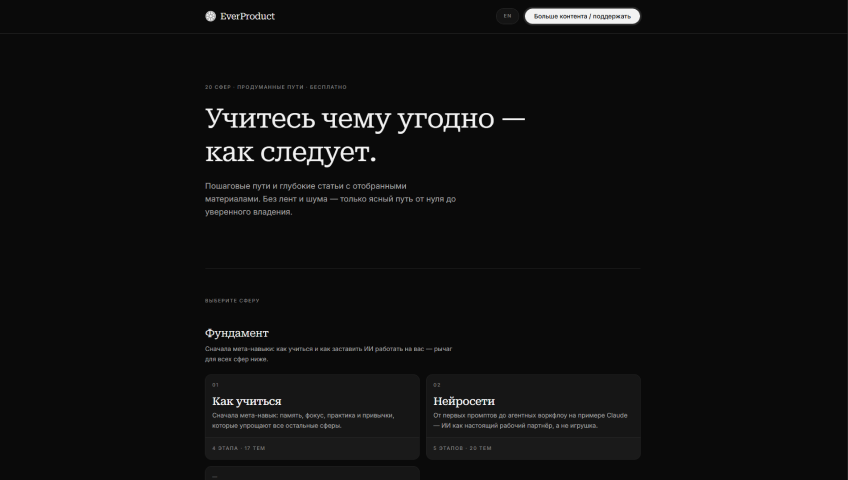Select the 'Фундамент' section heading

[236, 333]
